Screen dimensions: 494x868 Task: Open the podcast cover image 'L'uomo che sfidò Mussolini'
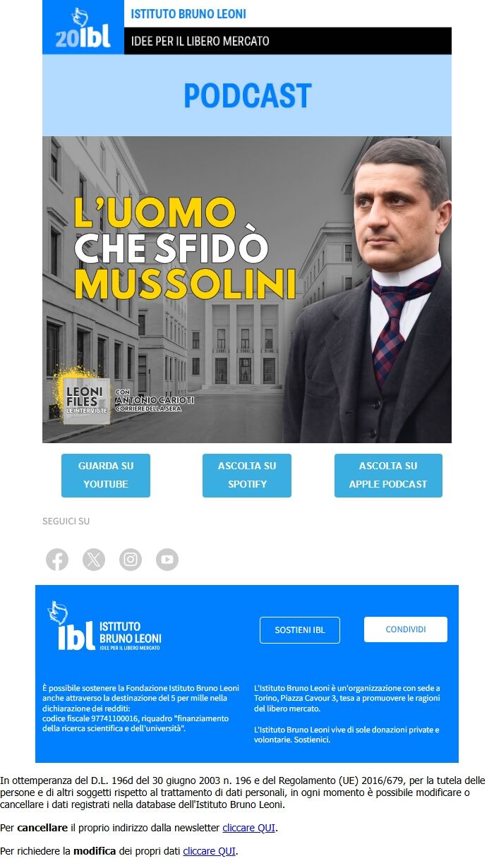click(247, 289)
